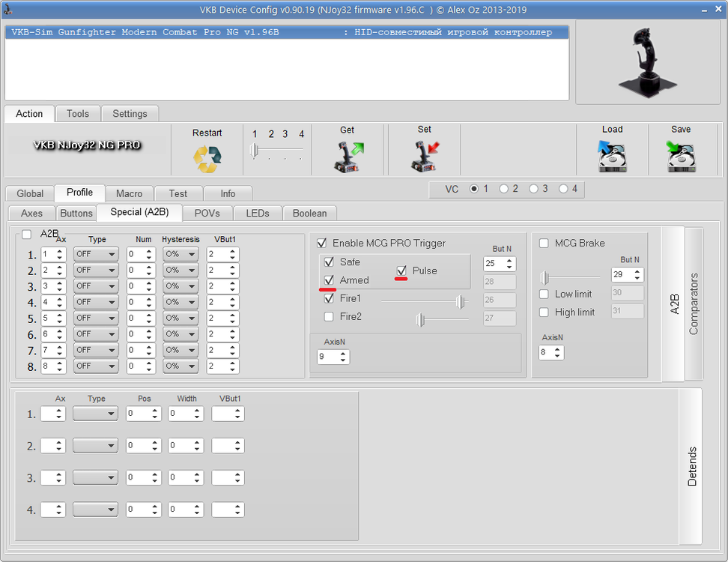Image resolution: width=728 pixels, height=562 pixels.
Task: Open the Buttons sub-tab
Action: click(76, 214)
